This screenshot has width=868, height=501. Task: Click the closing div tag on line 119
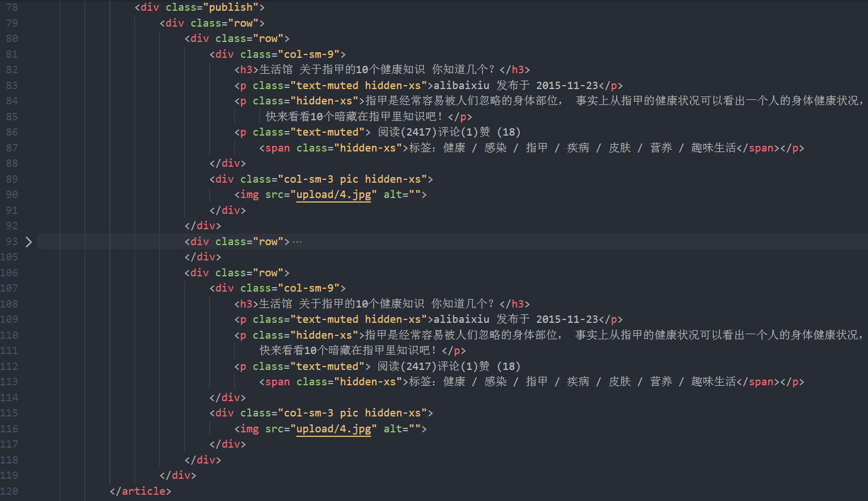pos(178,475)
